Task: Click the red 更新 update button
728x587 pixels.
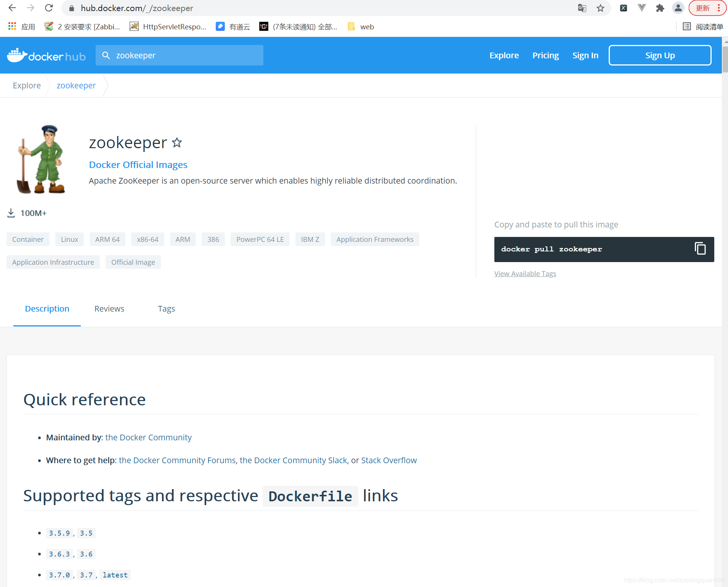Action: coord(707,8)
